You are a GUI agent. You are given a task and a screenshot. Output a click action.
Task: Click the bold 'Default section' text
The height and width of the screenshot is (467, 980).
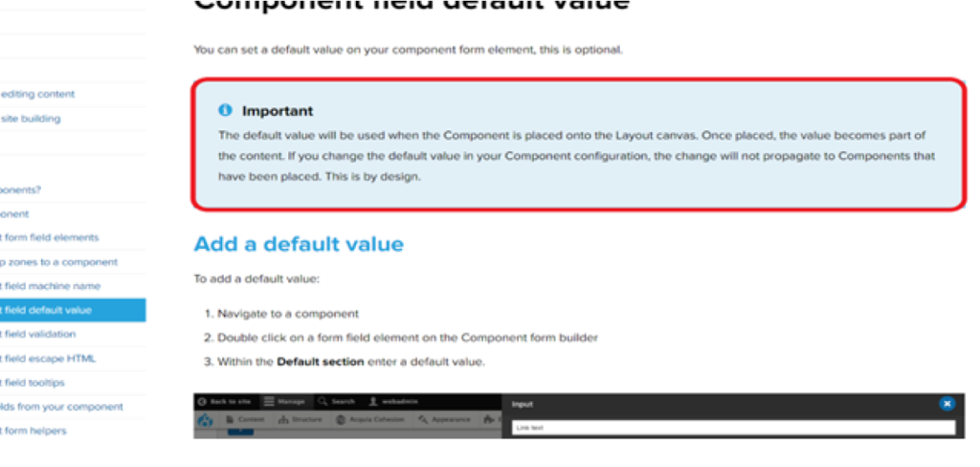[x=320, y=362]
